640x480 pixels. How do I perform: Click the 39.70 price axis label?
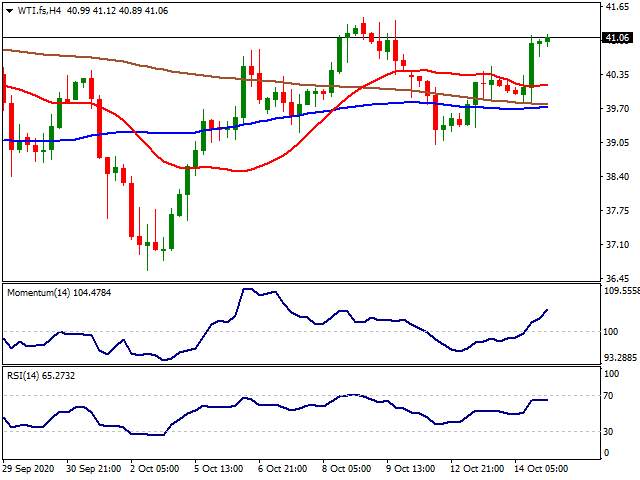(618, 109)
